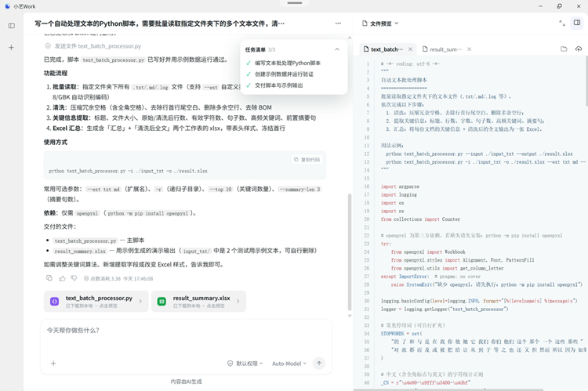Send the message with arrow button
The height and width of the screenshot is (391, 588).
click(x=319, y=363)
